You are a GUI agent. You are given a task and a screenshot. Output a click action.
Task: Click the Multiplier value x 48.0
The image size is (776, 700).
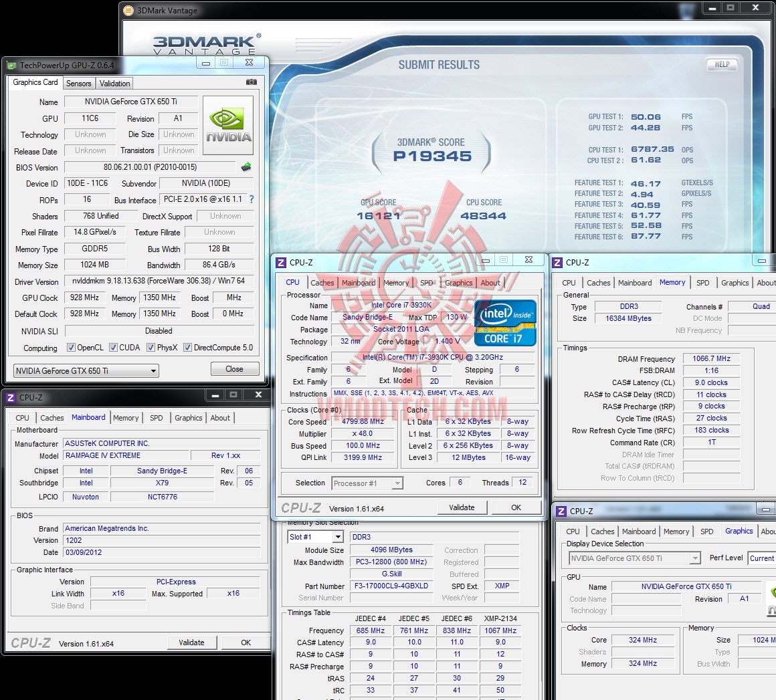(x=363, y=433)
